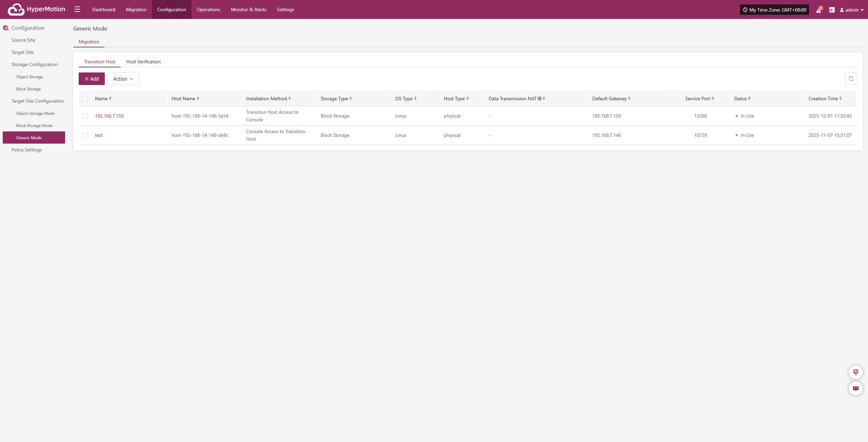Select Block Storage Mode in the sidebar
This screenshot has height=442, width=868.
coord(34,126)
